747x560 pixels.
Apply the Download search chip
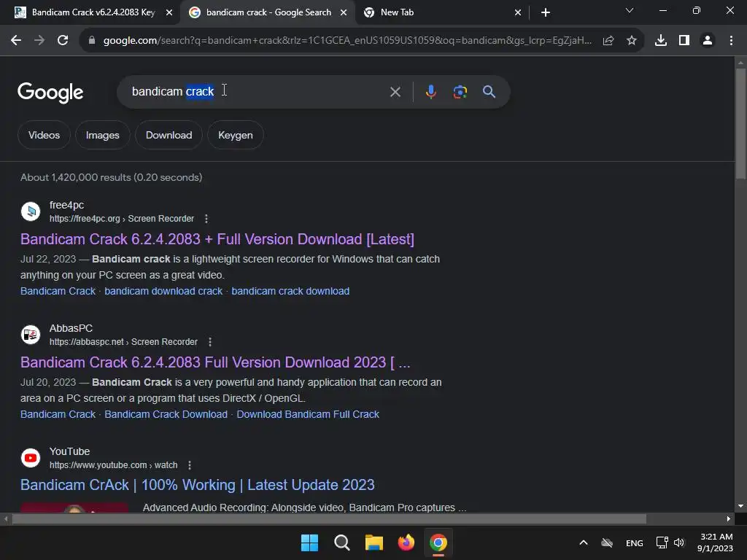coord(169,135)
